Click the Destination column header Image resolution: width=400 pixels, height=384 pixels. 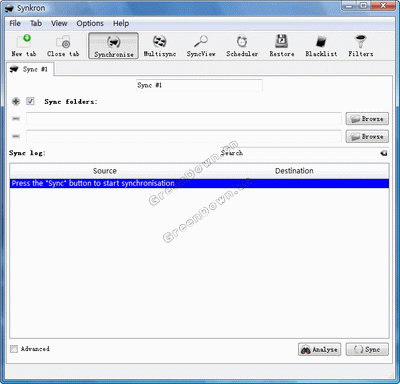(x=294, y=171)
